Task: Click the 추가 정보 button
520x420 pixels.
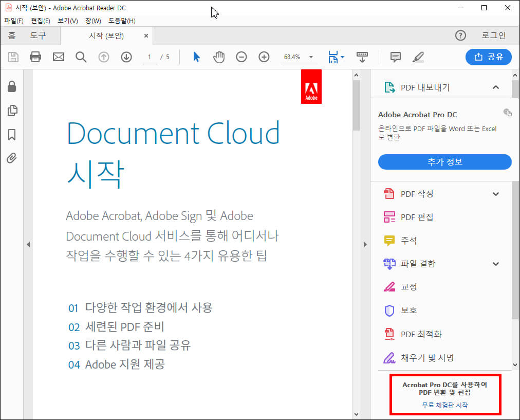Action: (444, 162)
